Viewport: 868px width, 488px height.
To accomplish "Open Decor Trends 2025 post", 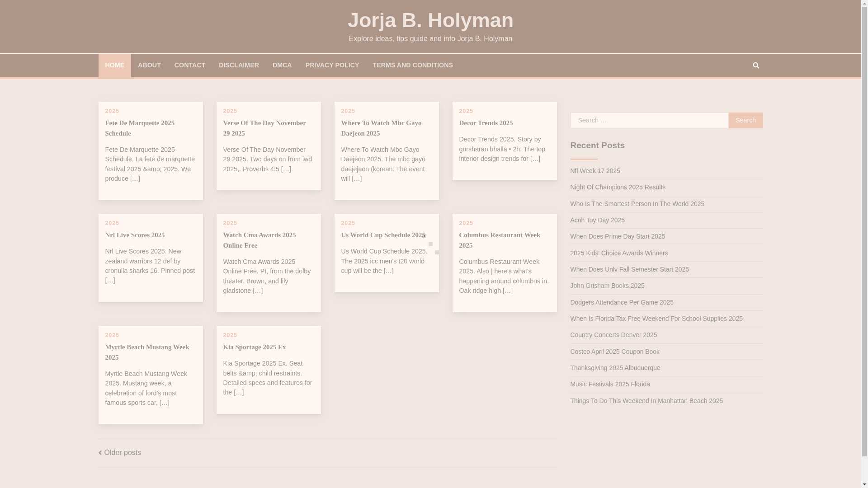I will pos(486,123).
